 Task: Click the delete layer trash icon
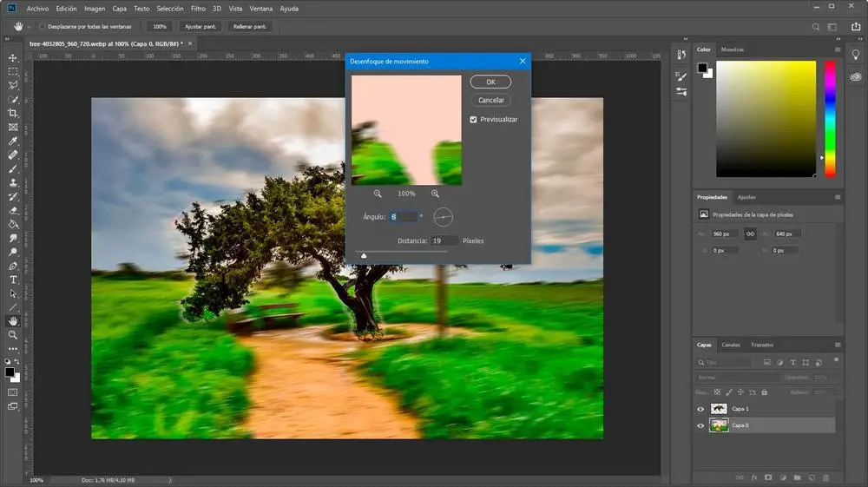[826, 477]
